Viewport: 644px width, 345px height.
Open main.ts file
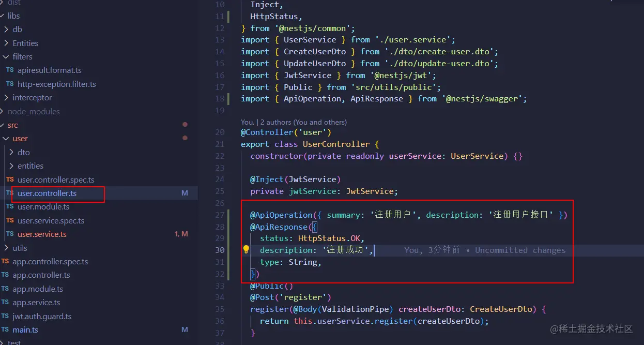(x=25, y=330)
